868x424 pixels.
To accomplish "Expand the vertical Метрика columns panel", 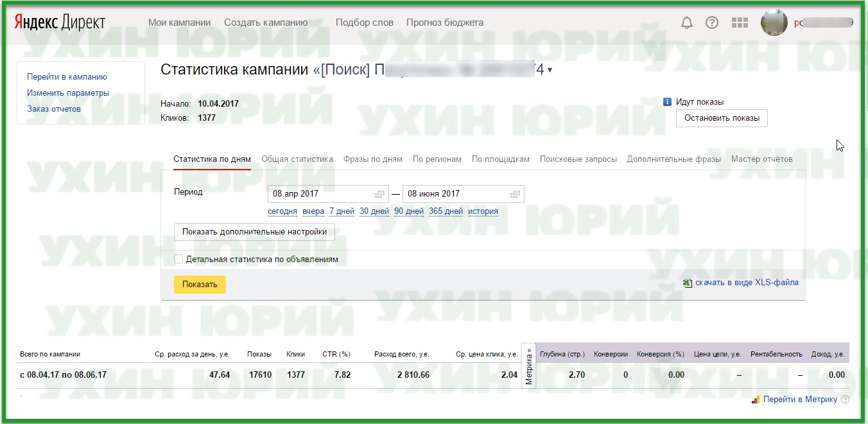I will click(528, 364).
